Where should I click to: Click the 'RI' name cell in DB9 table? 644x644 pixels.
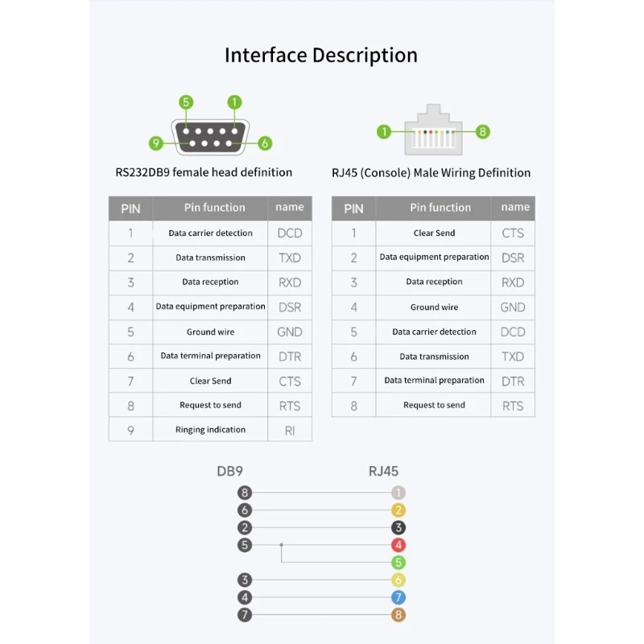tap(290, 431)
